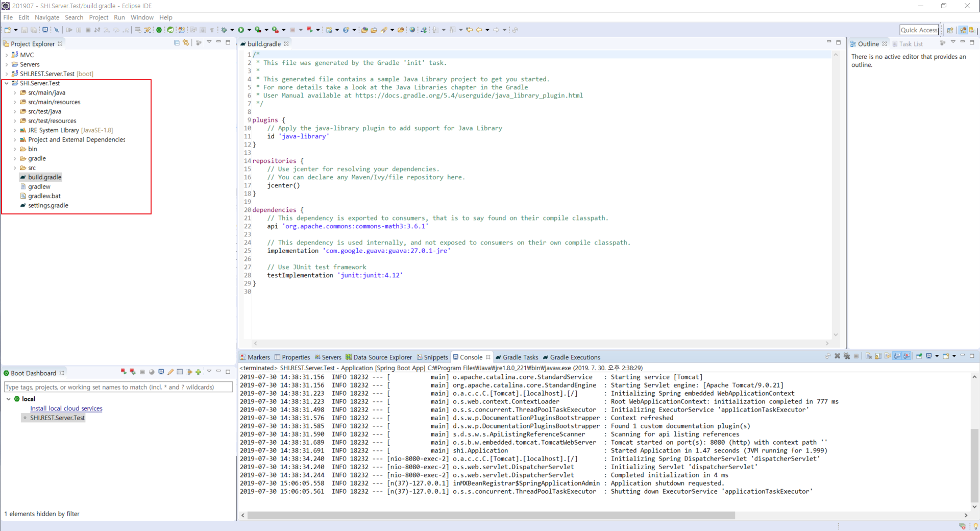Click the green plus icon in Boot Dashboard

[198, 372]
